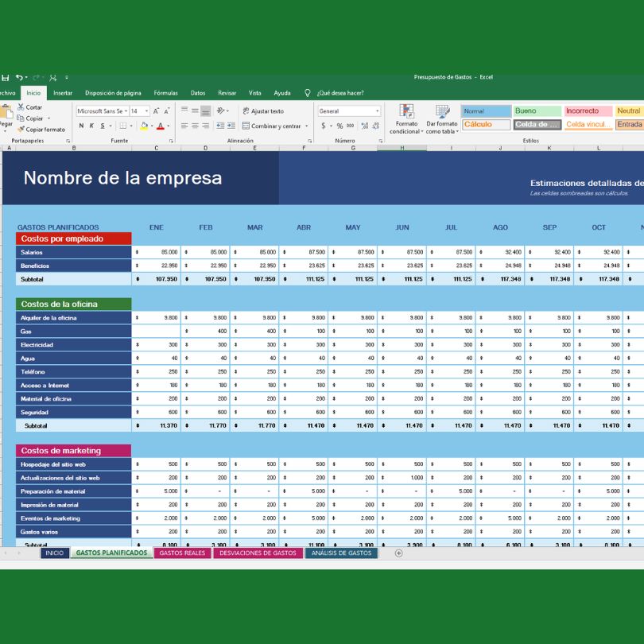
Task: Add a new sheet with plus icon
Action: point(398,553)
